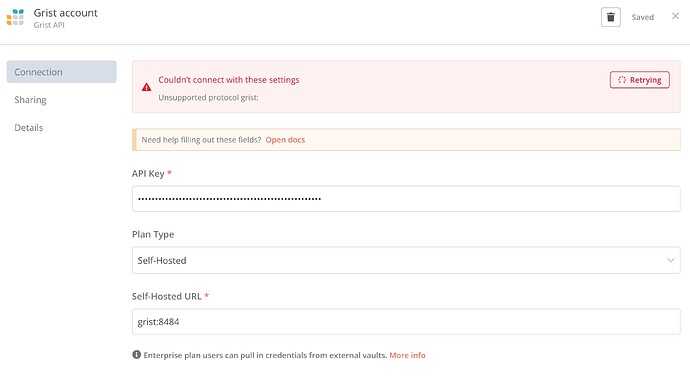The width and height of the screenshot is (690, 381).
Task: Click the trash delete credential icon
Action: point(610,17)
